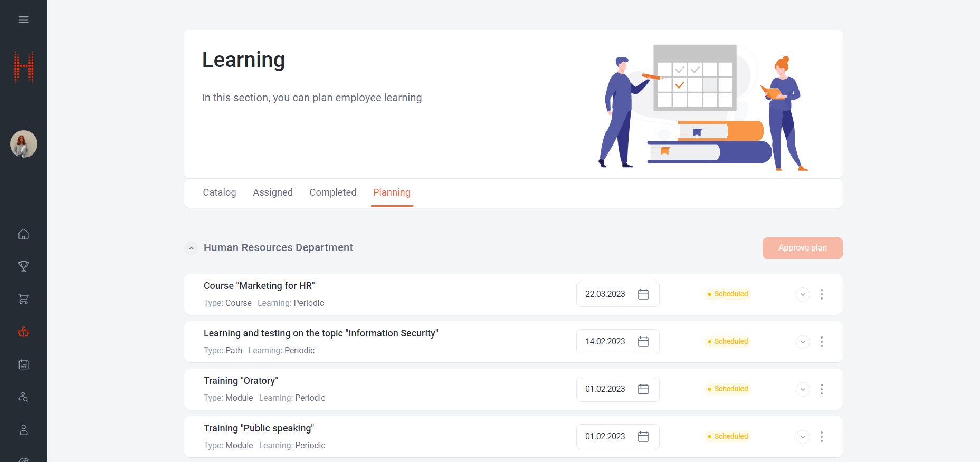Click the 14.02.2023 date field

point(605,342)
